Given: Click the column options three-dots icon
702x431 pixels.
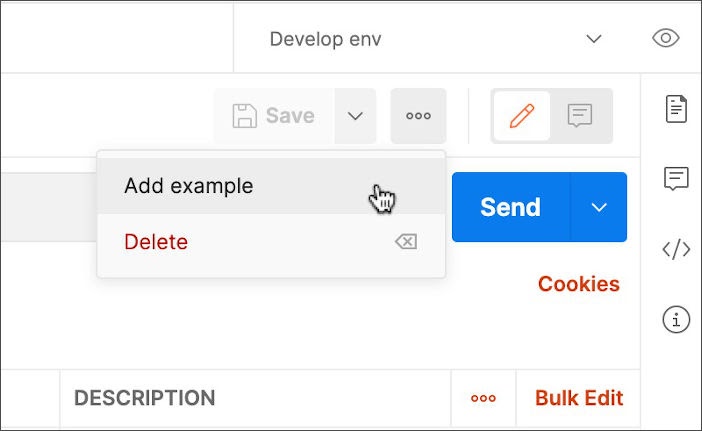Looking at the screenshot, I should (x=483, y=398).
